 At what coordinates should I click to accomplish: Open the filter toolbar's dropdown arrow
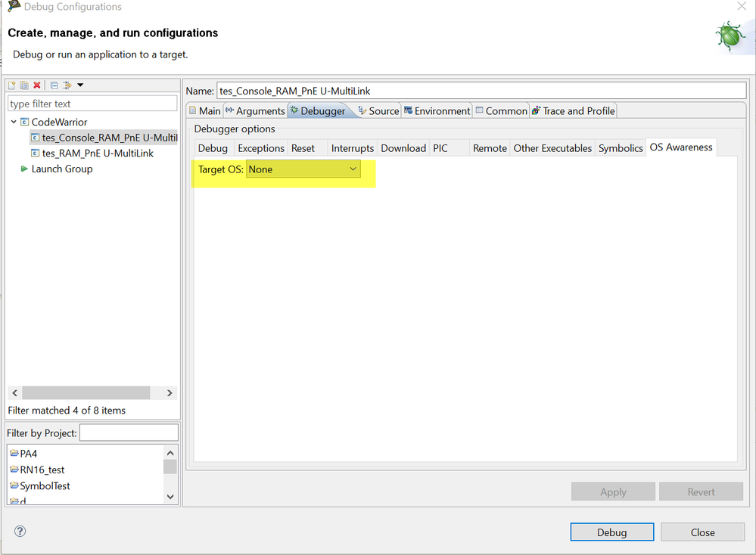coord(80,85)
